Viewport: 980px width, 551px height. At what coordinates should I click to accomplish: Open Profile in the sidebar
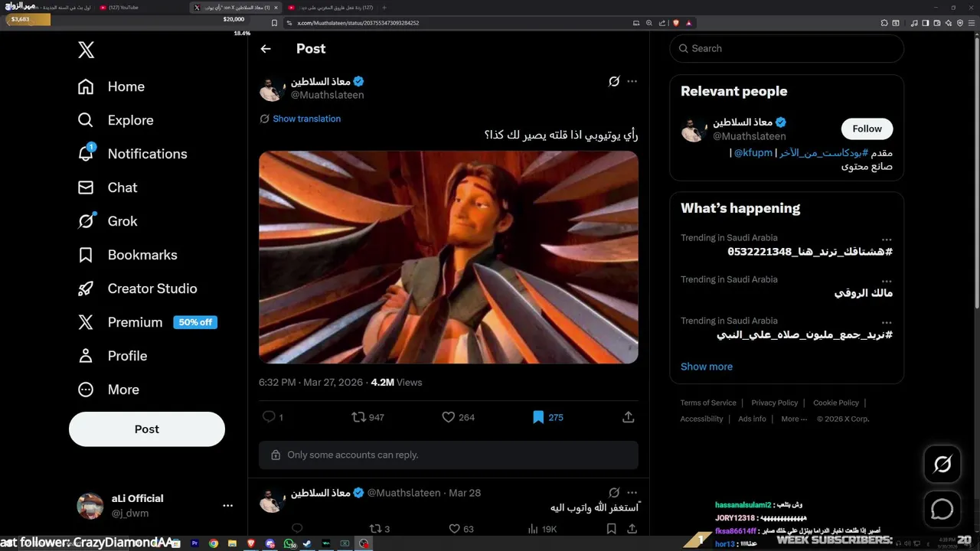point(112,356)
